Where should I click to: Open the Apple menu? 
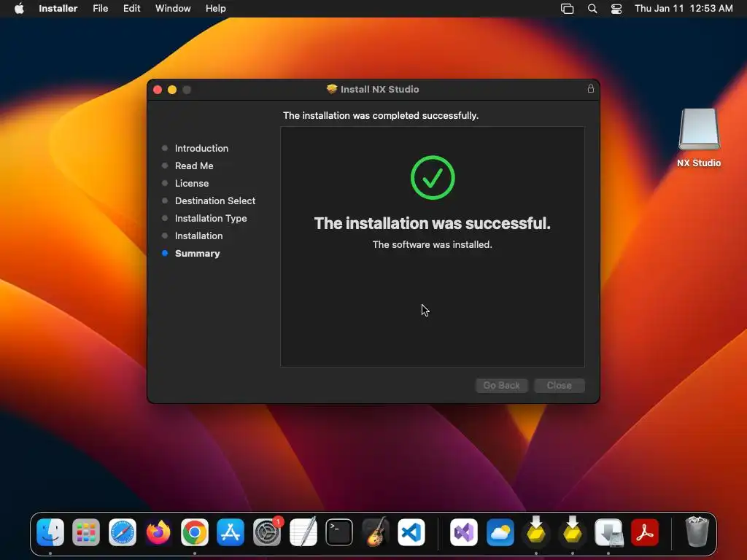19,8
